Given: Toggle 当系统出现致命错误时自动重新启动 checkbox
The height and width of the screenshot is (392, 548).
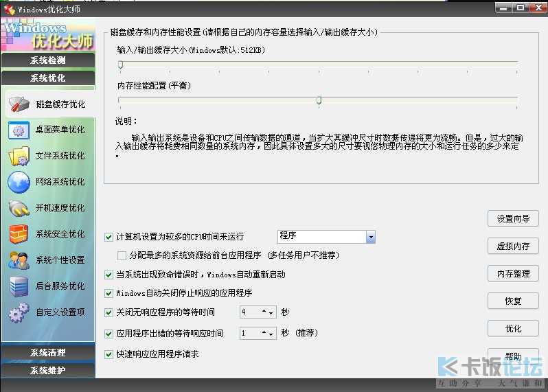Looking at the screenshot, I should tap(109, 275).
